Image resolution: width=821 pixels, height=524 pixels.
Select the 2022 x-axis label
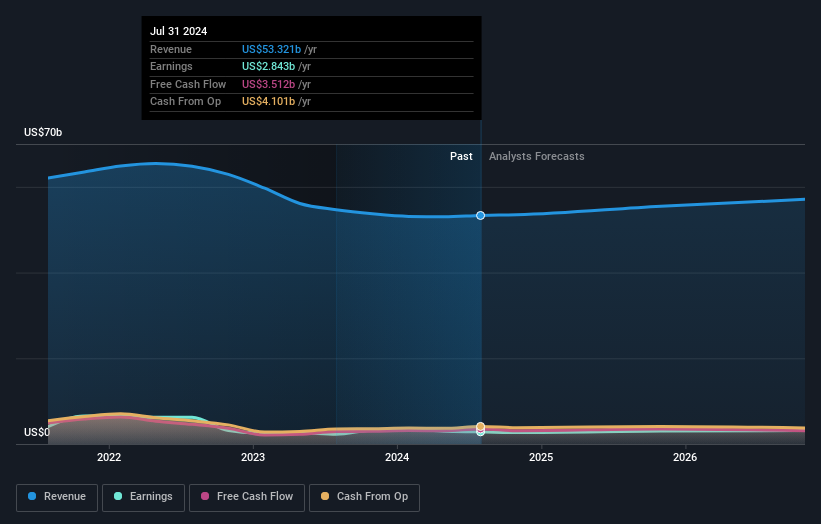click(x=109, y=457)
